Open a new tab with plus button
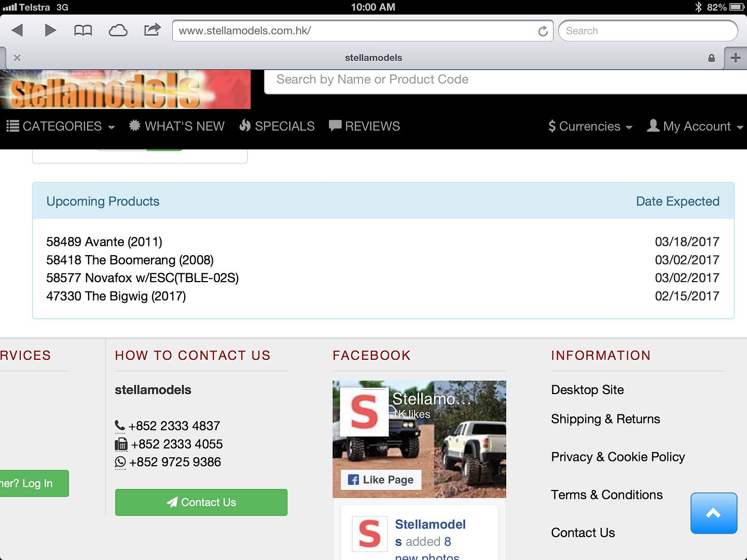 pos(735,58)
